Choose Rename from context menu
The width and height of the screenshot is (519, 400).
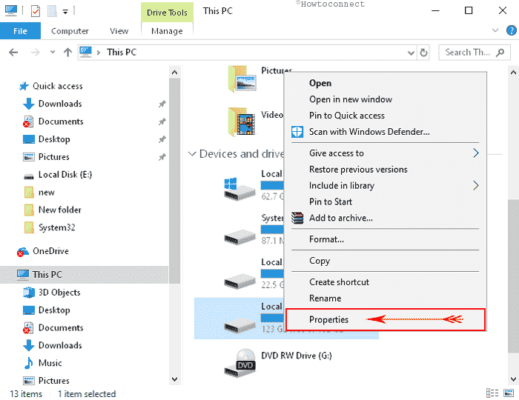(325, 298)
